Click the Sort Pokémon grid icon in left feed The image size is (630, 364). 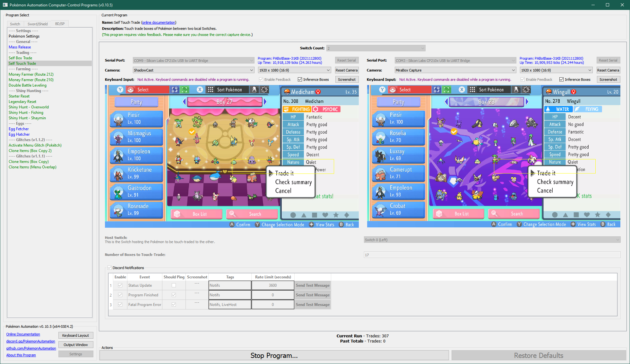[x=211, y=90]
